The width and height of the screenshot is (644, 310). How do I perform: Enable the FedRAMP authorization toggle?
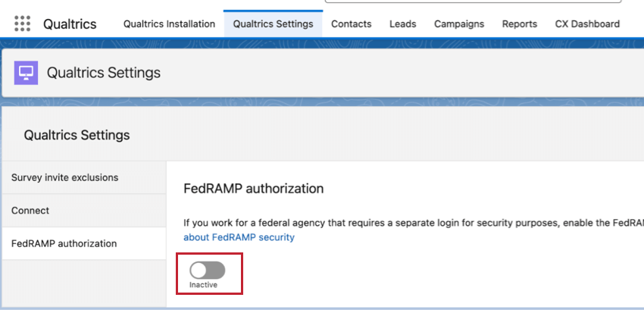[x=207, y=270]
